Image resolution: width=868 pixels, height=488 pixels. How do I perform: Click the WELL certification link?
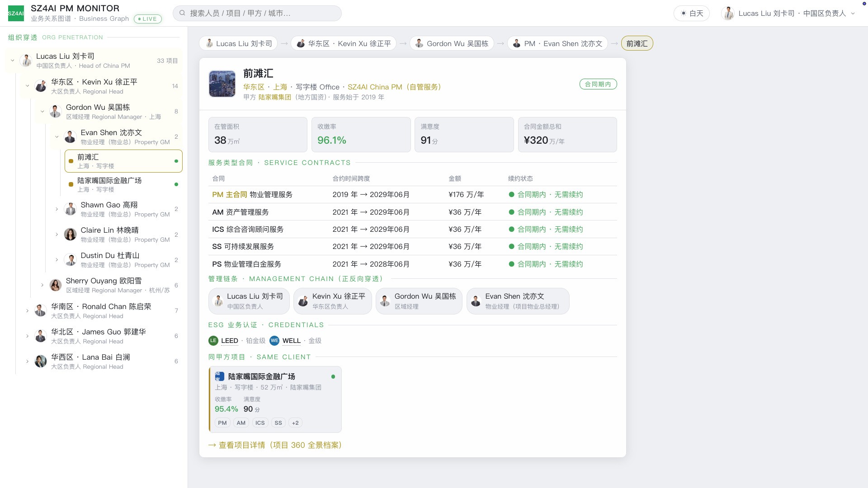point(292,341)
